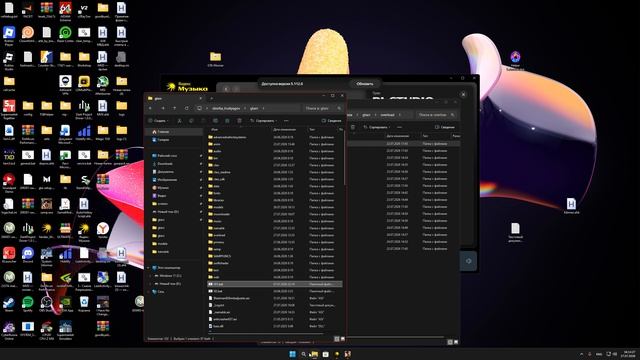Click the round button at Yandex Music bottom-right

click(469, 260)
